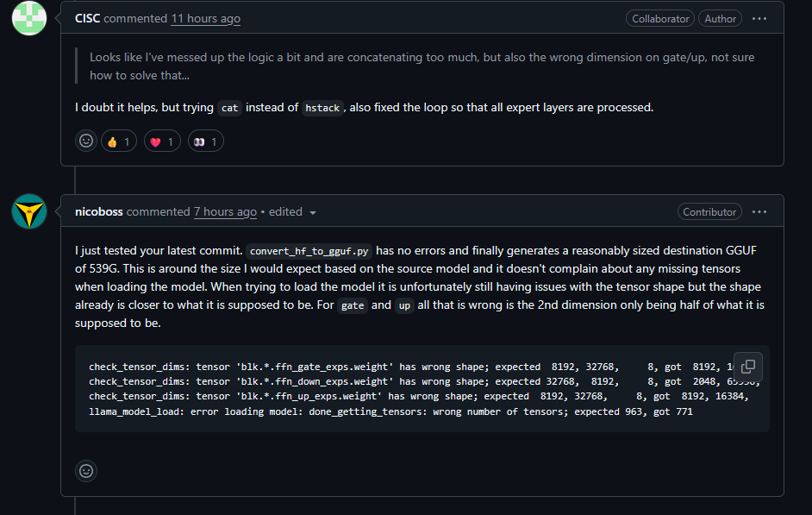The width and height of the screenshot is (812, 515).
Task: Click the ffn_gate_exps.weight error line
Action: pyautogui.click(x=412, y=367)
